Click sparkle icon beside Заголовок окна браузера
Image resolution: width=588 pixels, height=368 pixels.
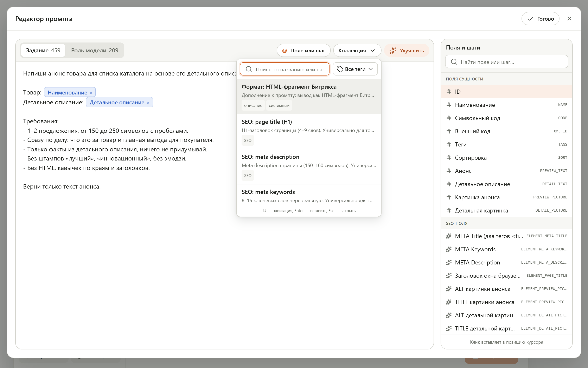click(x=449, y=276)
